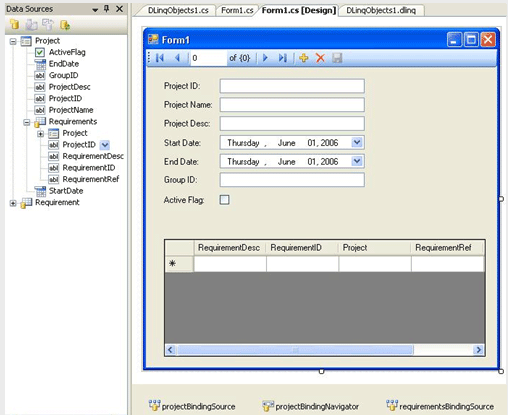Click the Add New Data Source toolbar icon
The image size is (508, 415).
click(14, 24)
